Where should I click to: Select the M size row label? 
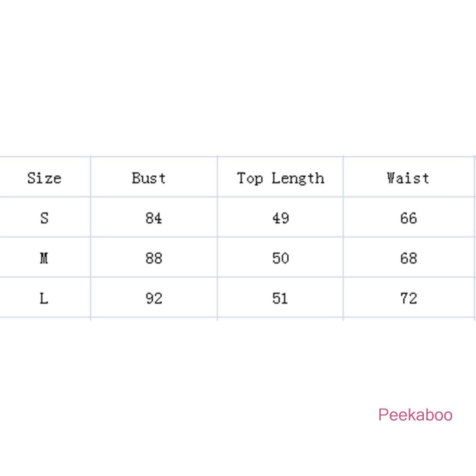(x=44, y=258)
